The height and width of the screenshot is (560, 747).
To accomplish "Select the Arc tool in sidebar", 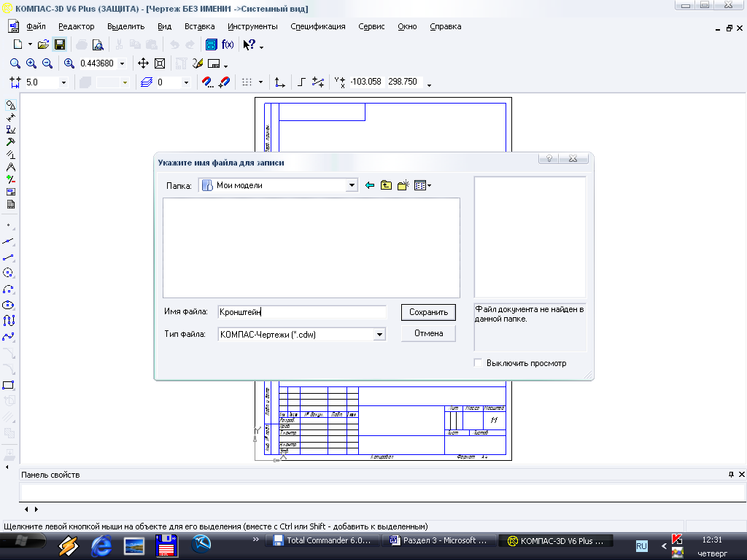I will point(9,289).
